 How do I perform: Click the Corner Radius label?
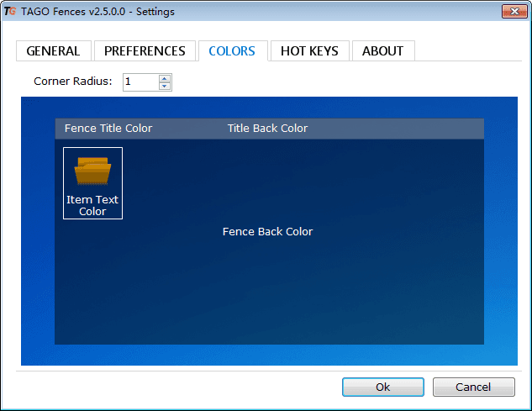coord(72,82)
